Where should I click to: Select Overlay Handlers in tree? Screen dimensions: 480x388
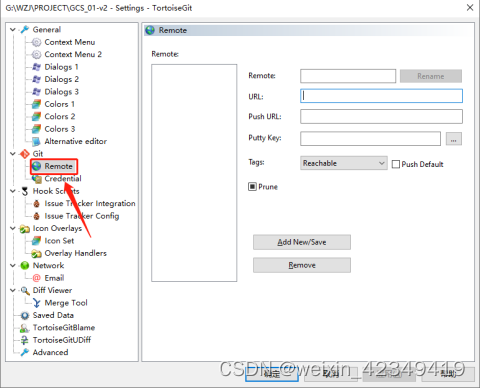pyautogui.click(x=76, y=254)
